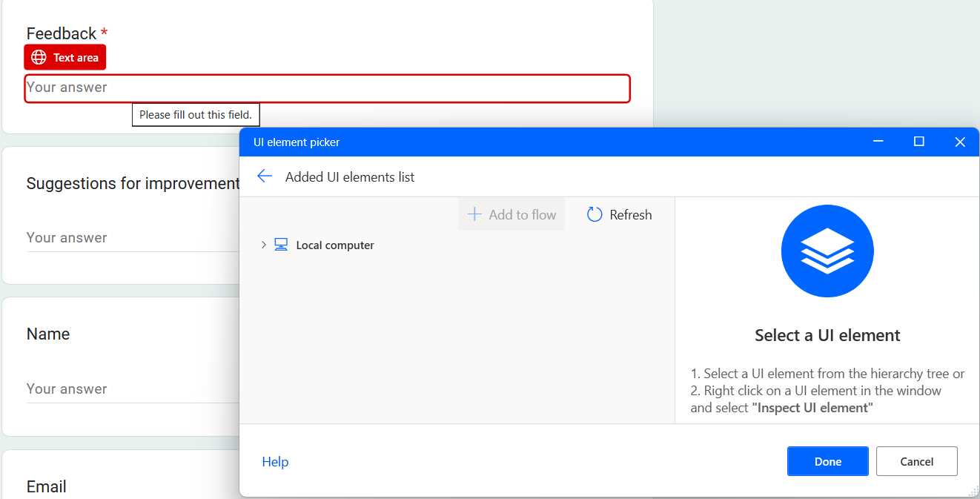980x499 pixels.
Task: Click the disabled Add to flow control
Action: [511, 214]
